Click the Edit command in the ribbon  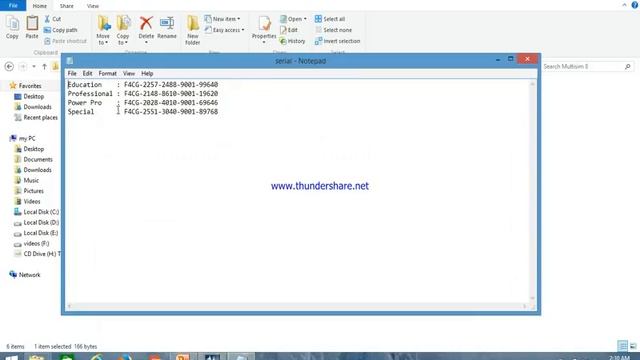(x=289, y=30)
